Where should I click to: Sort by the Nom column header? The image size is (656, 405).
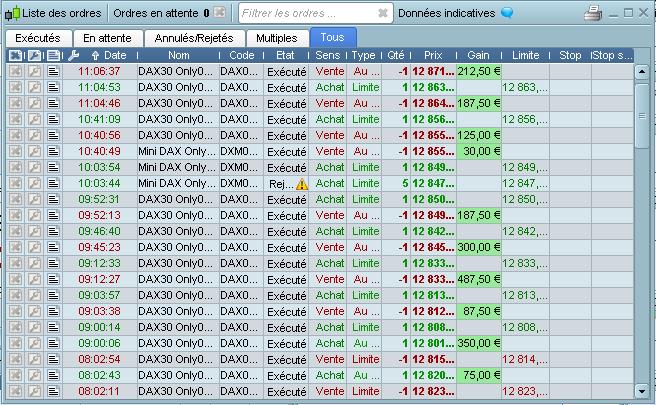pos(179,55)
